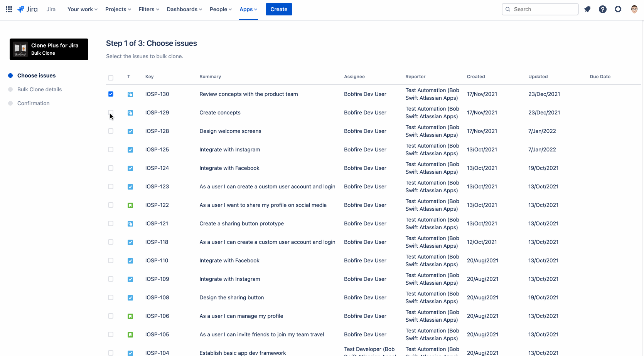This screenshot has width=644, height=356.
Task: Toggle the select-all issues checkbox in header
Action: pyautogui.click(x=111, y=78)
